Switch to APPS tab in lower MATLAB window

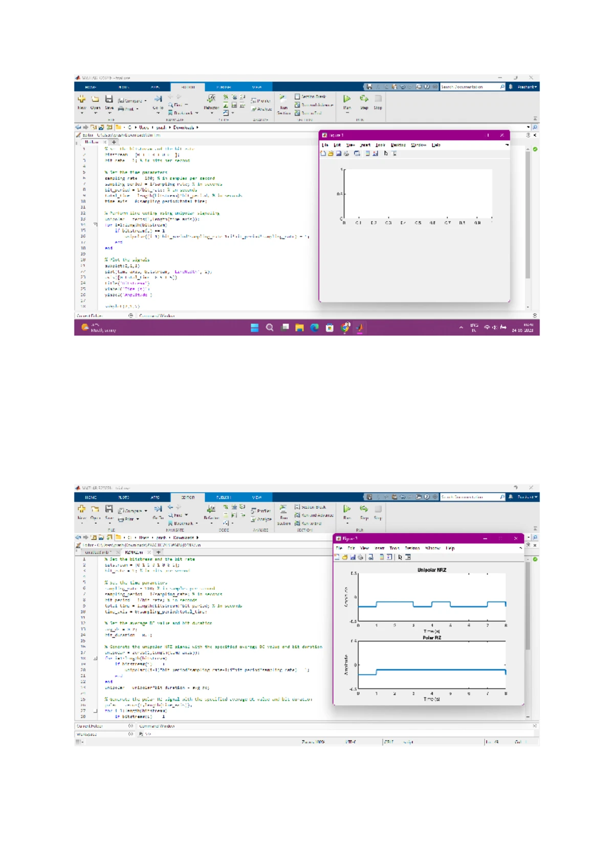click(155, 497)
